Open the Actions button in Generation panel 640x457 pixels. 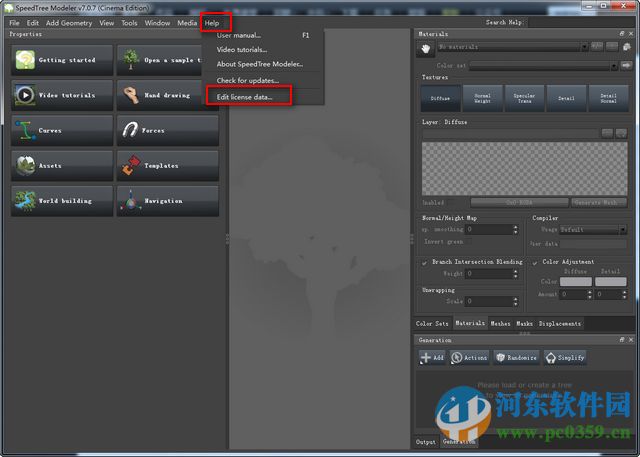469,357
